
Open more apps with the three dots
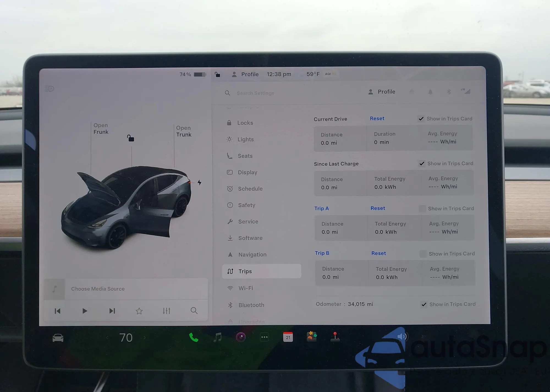tap(264, 337)
